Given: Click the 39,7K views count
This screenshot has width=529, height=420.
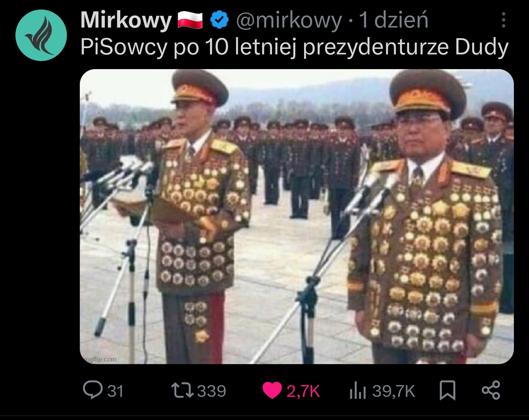Looking at the screenshot, I should (x=393, y=391).
